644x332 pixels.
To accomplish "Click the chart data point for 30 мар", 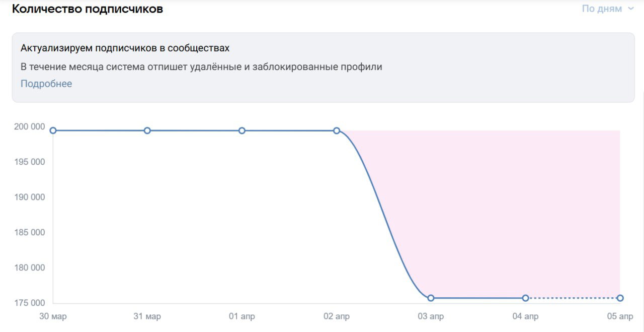I will point(53,130).
